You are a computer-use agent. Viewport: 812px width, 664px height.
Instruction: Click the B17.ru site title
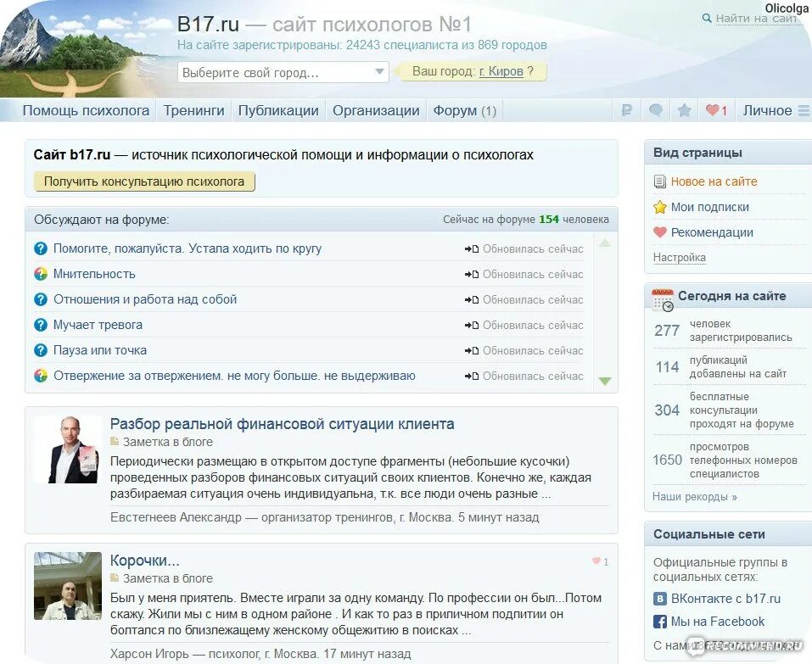click(208, 25)
